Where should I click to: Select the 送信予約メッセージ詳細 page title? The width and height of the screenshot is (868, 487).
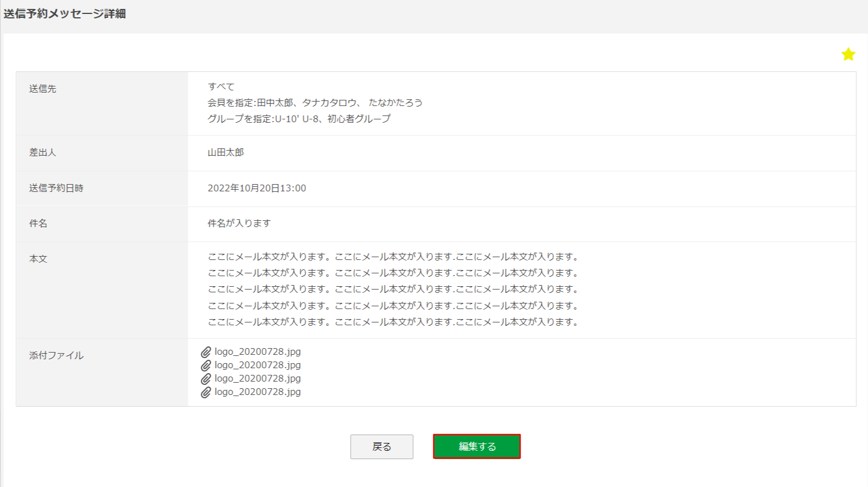pos(65,13)
